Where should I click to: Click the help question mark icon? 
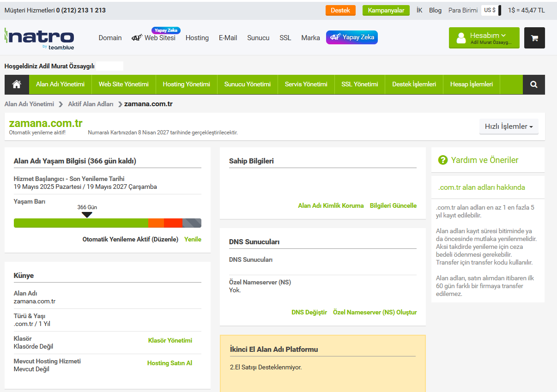(x=443, y=160)
